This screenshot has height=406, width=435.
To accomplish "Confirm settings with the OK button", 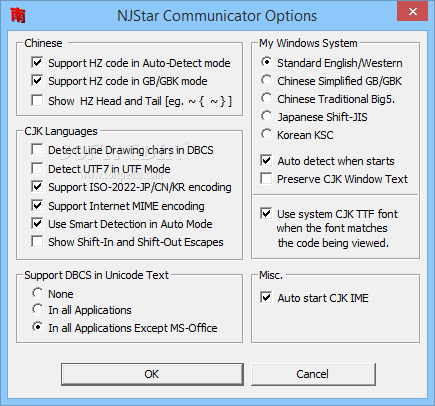I will pyautogui.click(x=152, y=374).
